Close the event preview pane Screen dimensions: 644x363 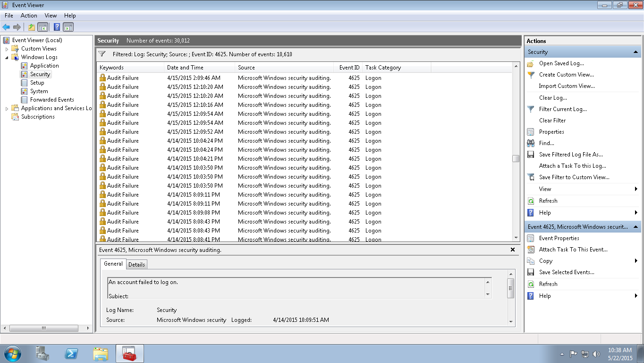coord(513,250)
